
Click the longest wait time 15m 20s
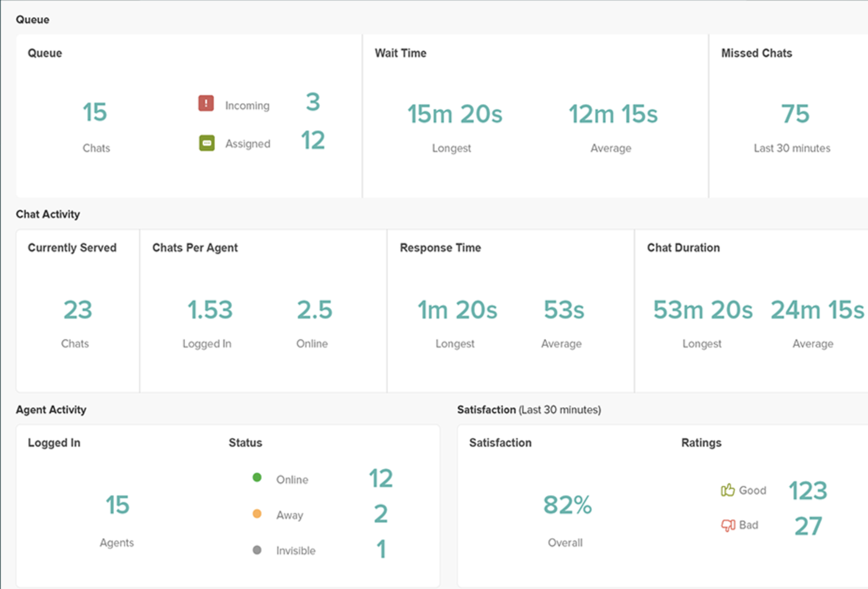pyautogui.click(x=454, y=114)
